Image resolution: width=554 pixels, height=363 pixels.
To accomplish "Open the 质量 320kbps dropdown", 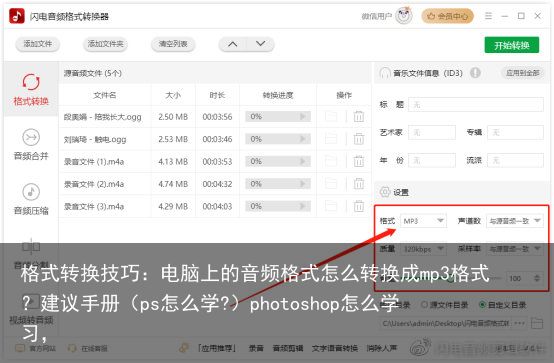I will click(x=423, y=249).
